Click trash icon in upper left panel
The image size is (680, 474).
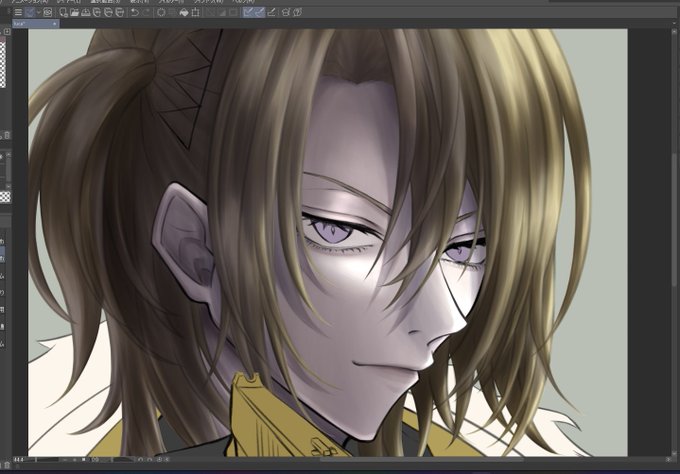click(x=7, y=136)
